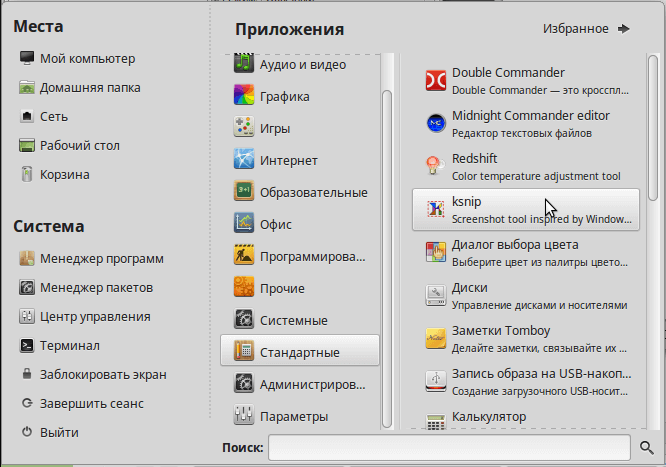Screen dimensions: 666x467
Task: Select the Игры category icon
Action: pos(244,127)
